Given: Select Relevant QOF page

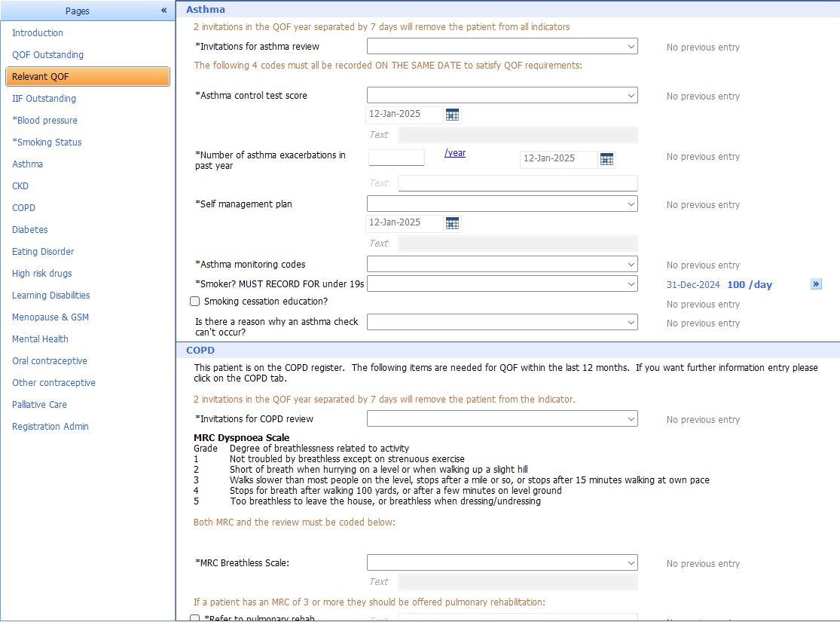Looking at the screenshot, I should tap(88, 77).
